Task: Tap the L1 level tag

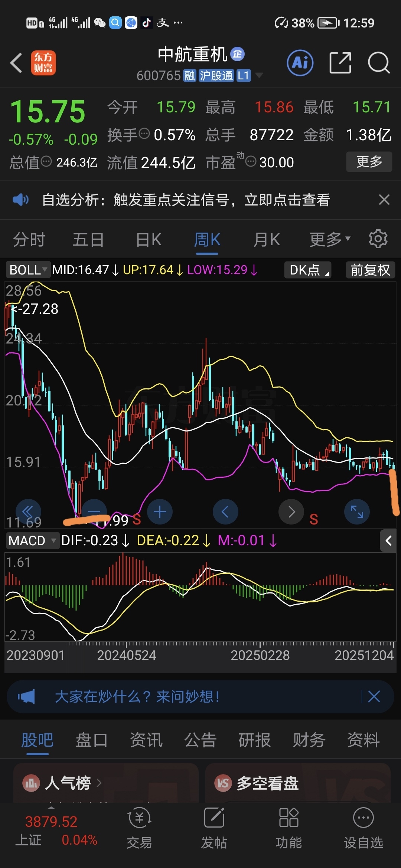Action: [244, 76]
